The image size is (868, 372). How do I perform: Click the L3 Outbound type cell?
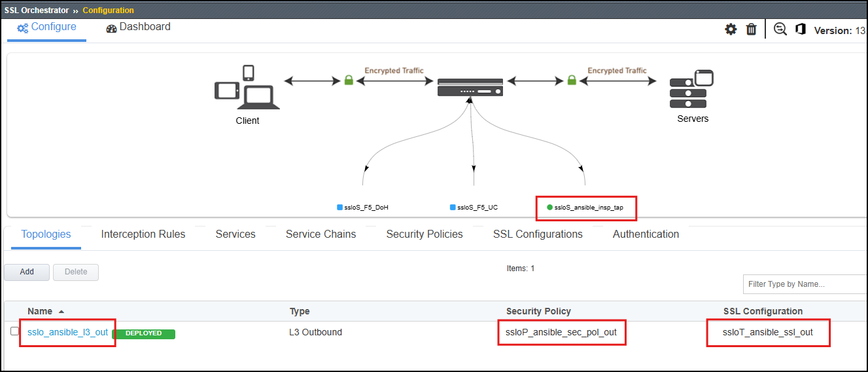coord(315,332)
